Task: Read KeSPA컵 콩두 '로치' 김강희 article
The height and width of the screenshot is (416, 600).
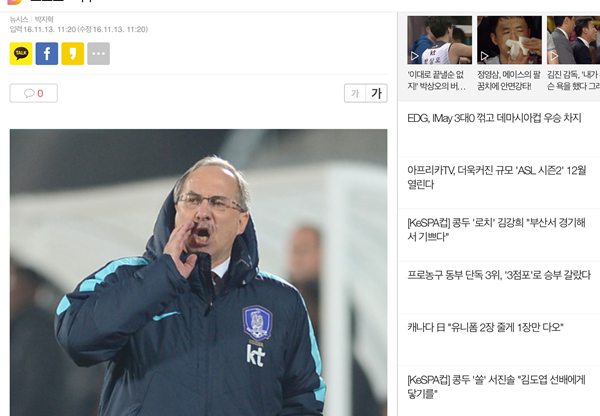Action: click(x=497, y=230)
